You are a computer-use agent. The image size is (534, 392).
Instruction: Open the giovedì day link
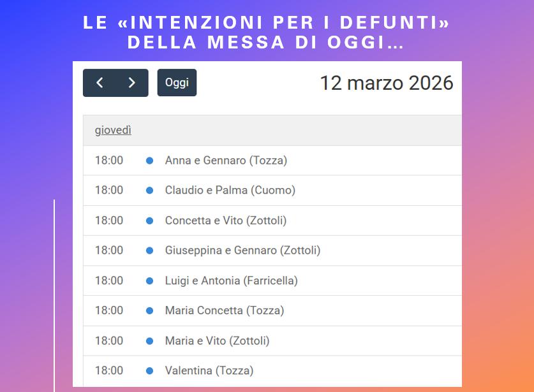(113, 130)
